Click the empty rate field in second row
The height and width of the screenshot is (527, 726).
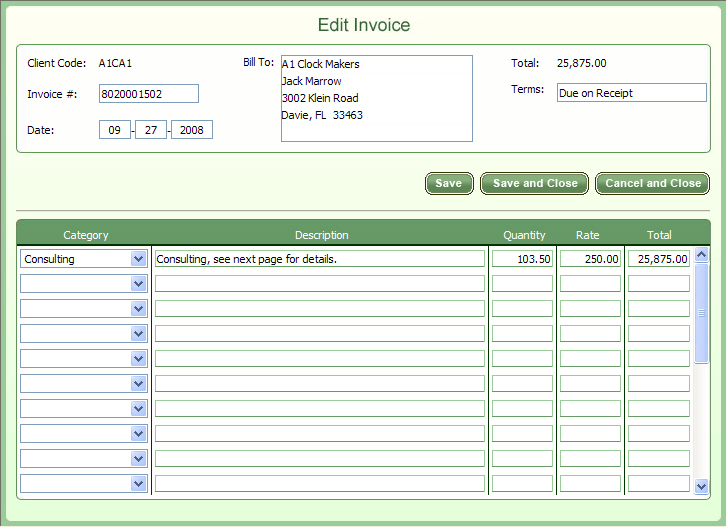coord(590,284)
